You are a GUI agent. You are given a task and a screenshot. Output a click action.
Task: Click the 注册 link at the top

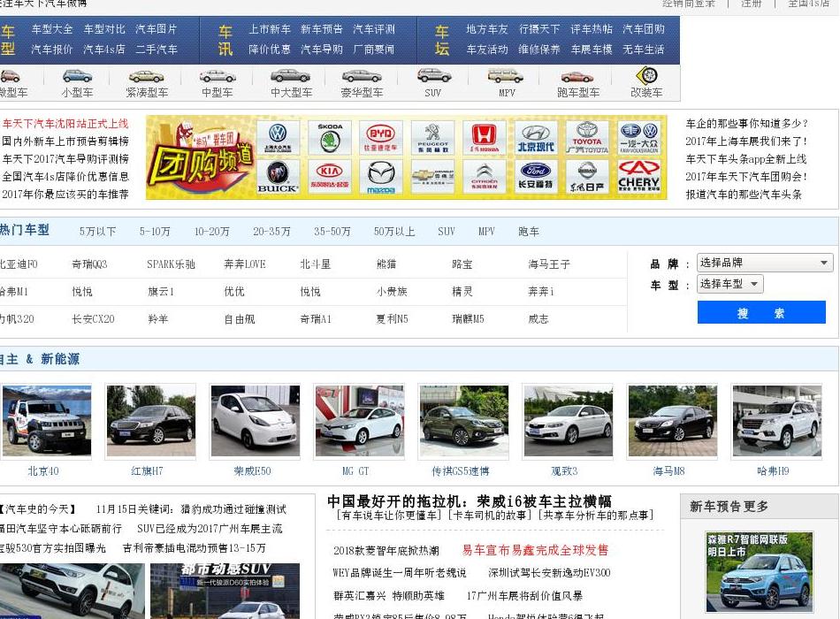pos(751,4)
